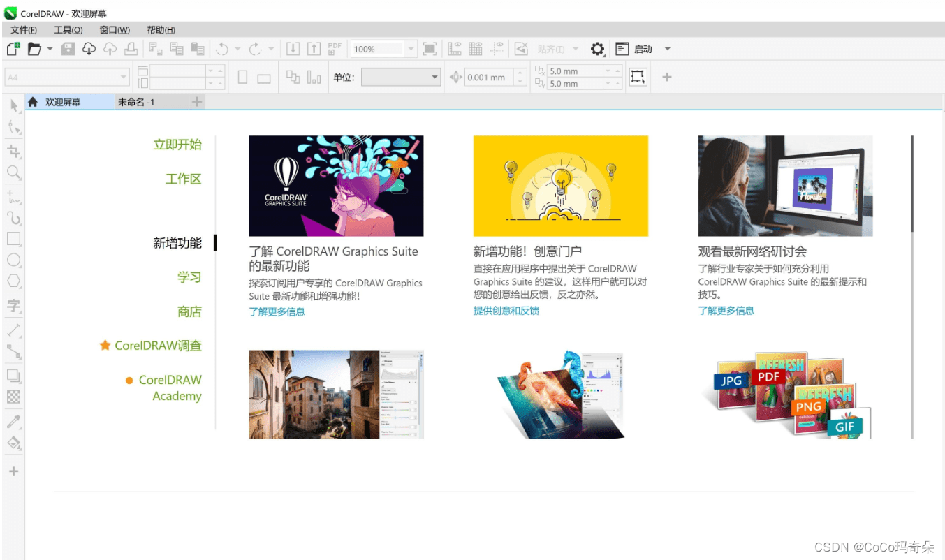Click the Open folder icon
The width and height of the screenshot is (945, 560).
point(34,49)
